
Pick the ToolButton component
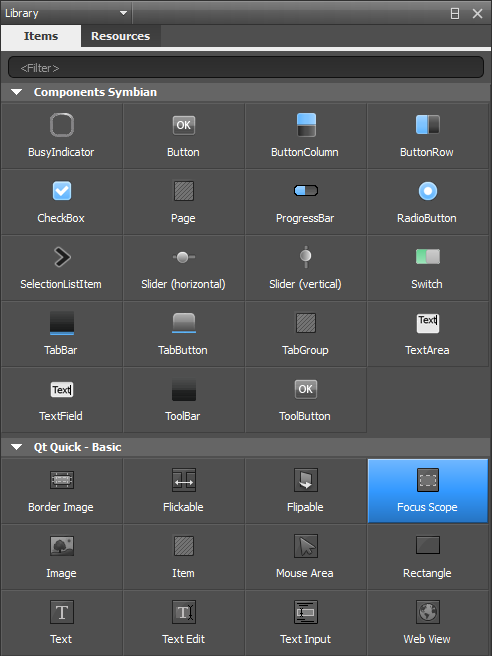pos(305,400)
